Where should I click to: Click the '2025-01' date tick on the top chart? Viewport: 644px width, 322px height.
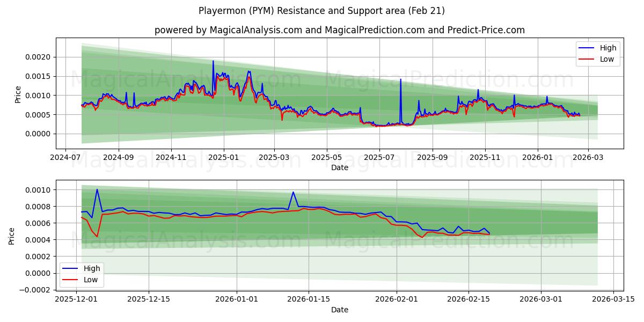pyautogui.click(x=223, y=157)
